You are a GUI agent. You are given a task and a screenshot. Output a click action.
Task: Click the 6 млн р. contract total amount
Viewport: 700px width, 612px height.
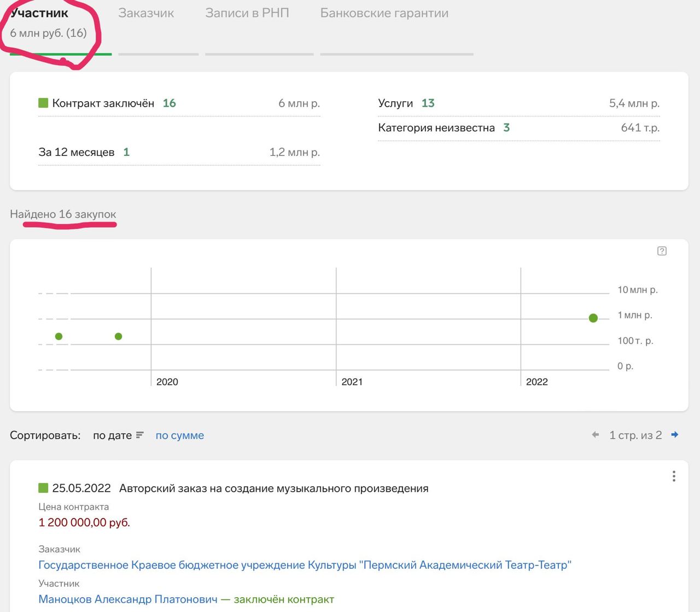(x=299, y=103)
